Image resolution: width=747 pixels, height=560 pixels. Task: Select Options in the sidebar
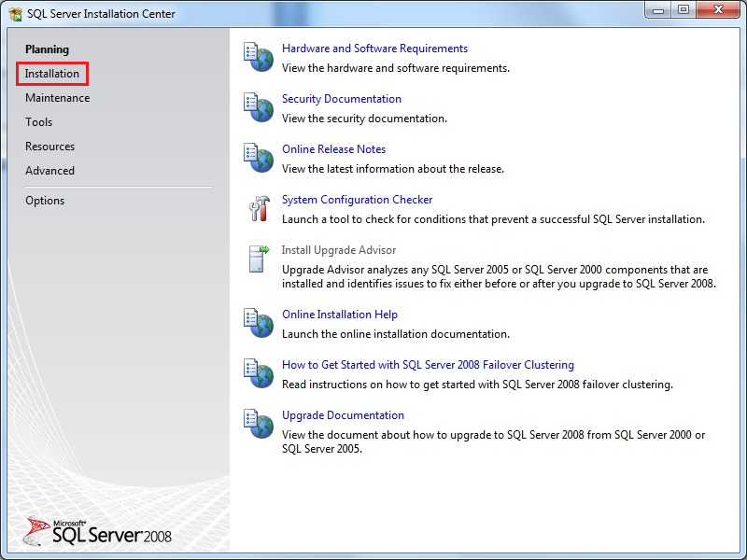(45, 201)
